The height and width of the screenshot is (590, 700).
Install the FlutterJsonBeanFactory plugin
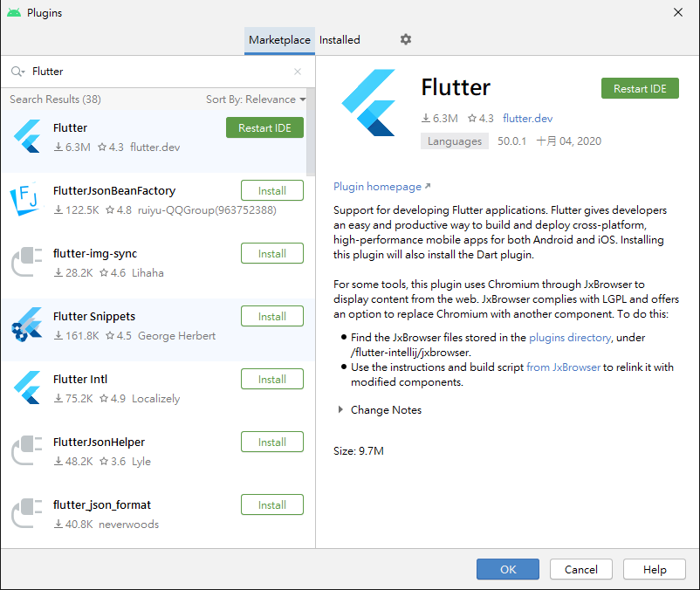click(272, 190)
